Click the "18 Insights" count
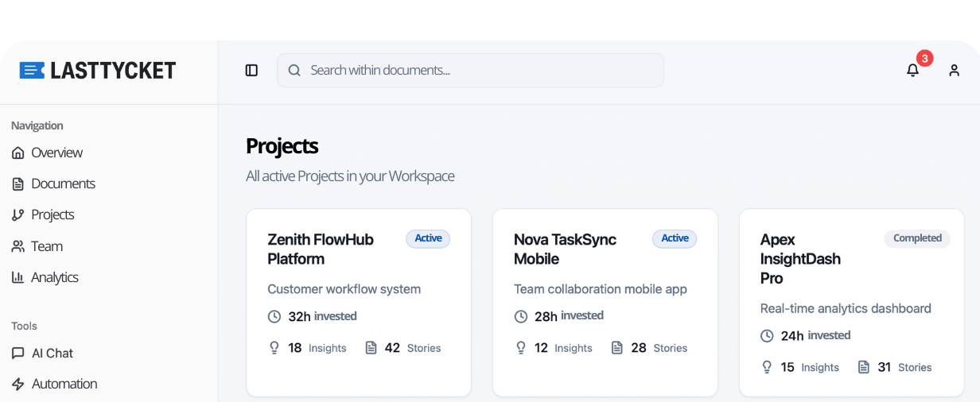The width and height of the screenshot is (980, 402). click(x=317, y=348)
